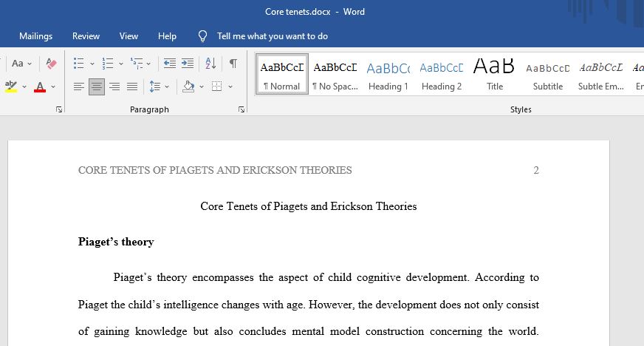Open the Review ribbon tab
This screenshot has height=346, width=644.
(x=86, y=36)
